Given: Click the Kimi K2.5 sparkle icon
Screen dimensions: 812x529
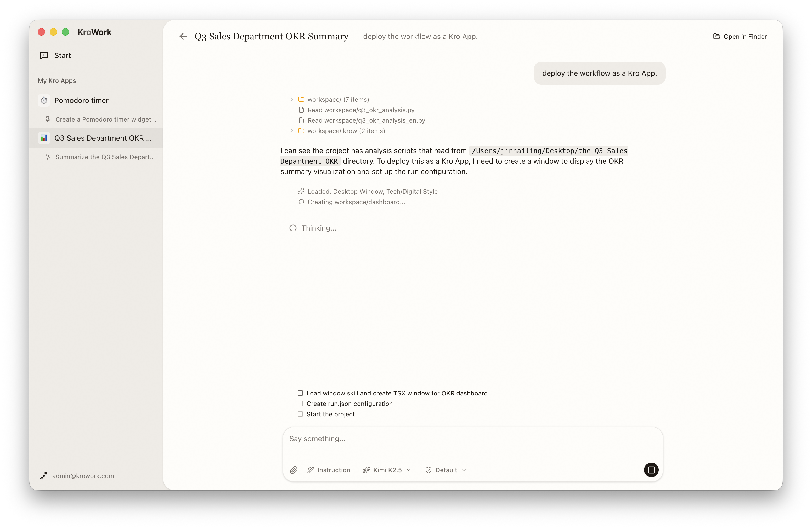Looking at the screenshot, I should click(366, 470).
